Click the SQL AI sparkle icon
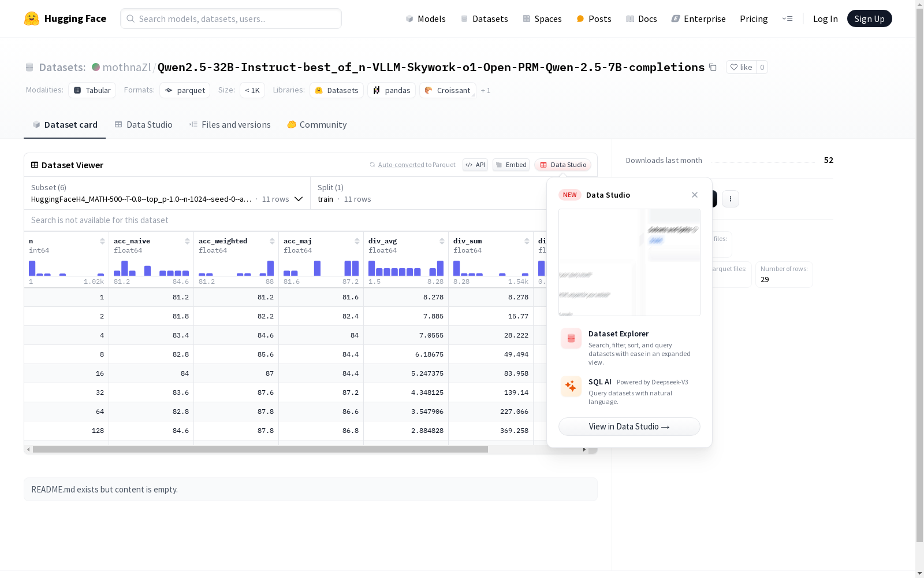The height and width of the screenshot is (578, 924). coord(571,386)
